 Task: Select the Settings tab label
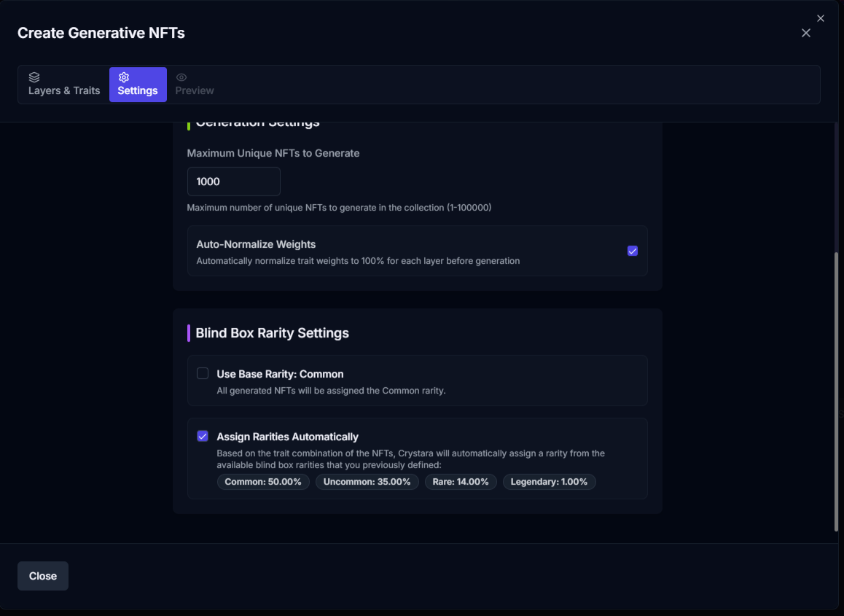[x=138, y=90]
